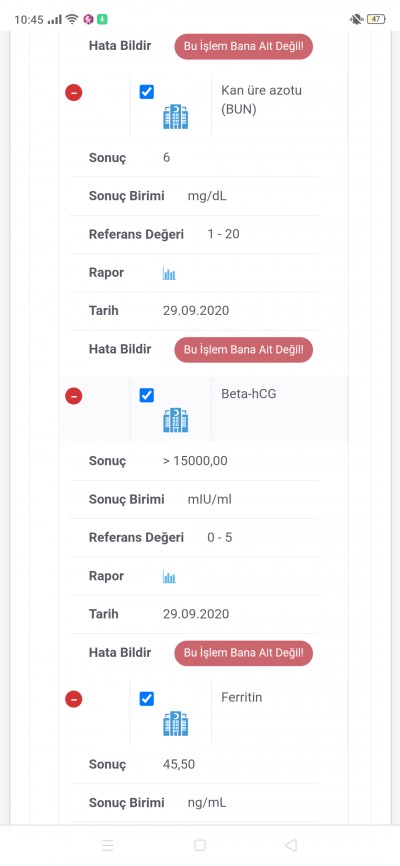This screenshot has height=866, width=400.
Task: Tap the Android back navigation triangle
Action: pos(291,845)
